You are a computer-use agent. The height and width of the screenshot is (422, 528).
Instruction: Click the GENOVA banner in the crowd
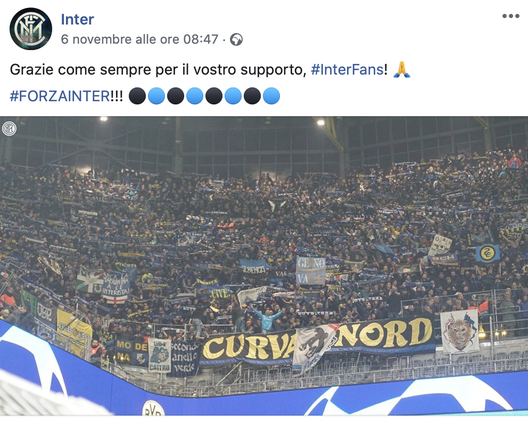(310, 271)
